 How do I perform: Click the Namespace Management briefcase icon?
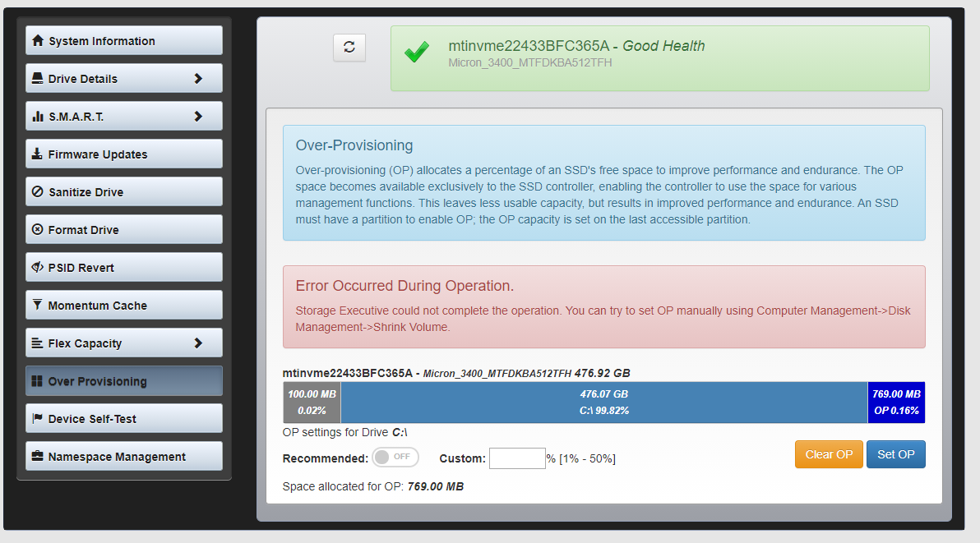pos(38,456)
